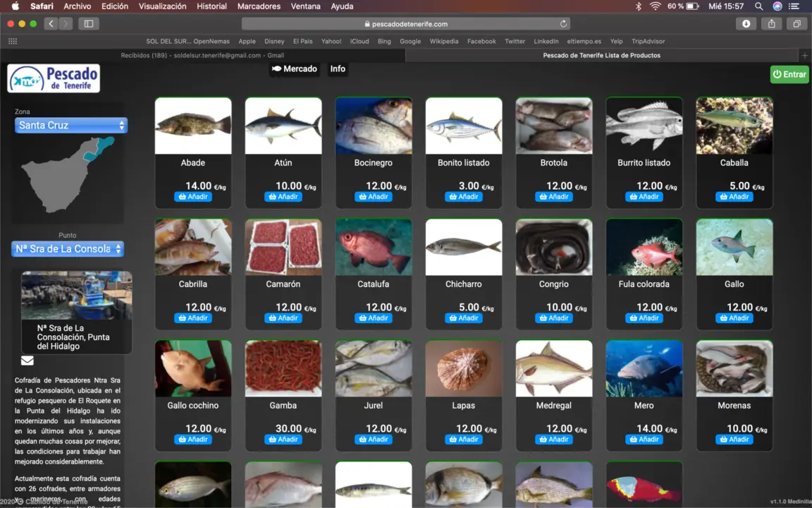Viewport: 812px width, 508px height.
Task: Select the Pescado de Tenerife Lista de Productos tab
Action: [602, 56]
